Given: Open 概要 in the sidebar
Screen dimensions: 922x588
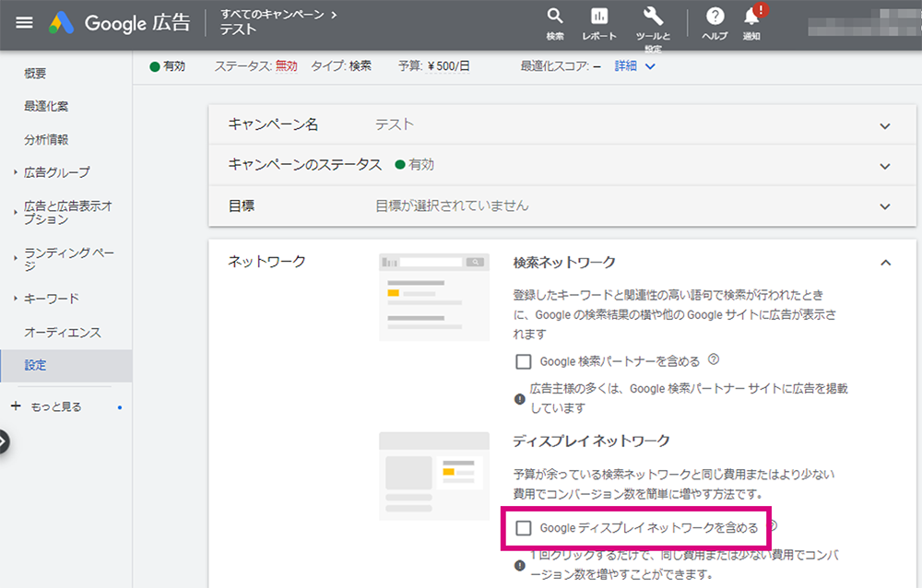Looking at the screenshot, I should (35, 74).
